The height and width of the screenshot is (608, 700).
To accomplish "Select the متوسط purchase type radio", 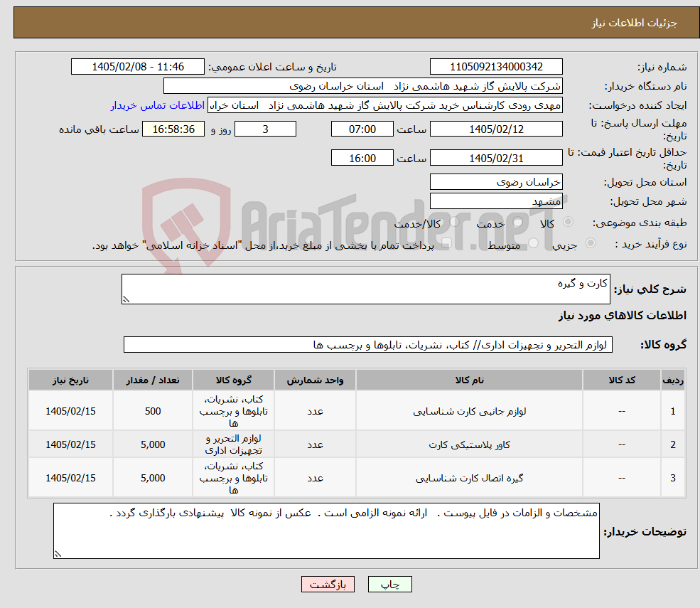I will tap(533, 243).
